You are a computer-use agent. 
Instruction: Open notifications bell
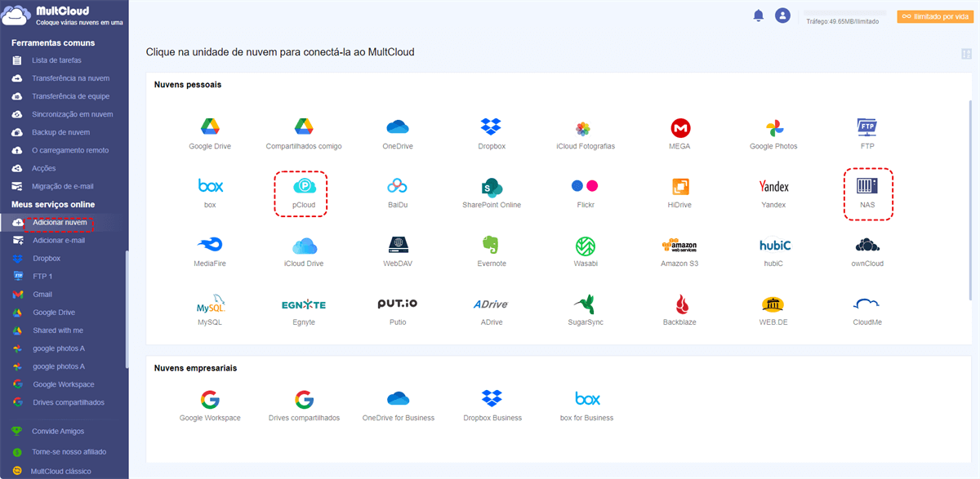click(759, 16)
